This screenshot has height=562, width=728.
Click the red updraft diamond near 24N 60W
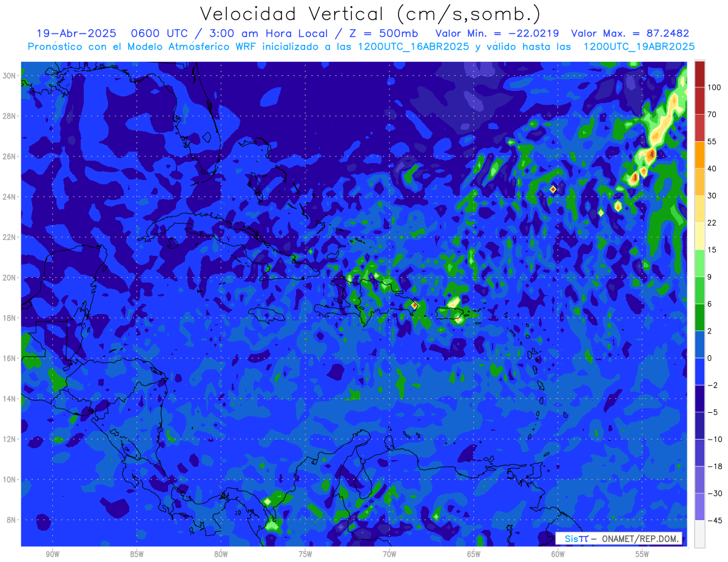tap(553, 189)
